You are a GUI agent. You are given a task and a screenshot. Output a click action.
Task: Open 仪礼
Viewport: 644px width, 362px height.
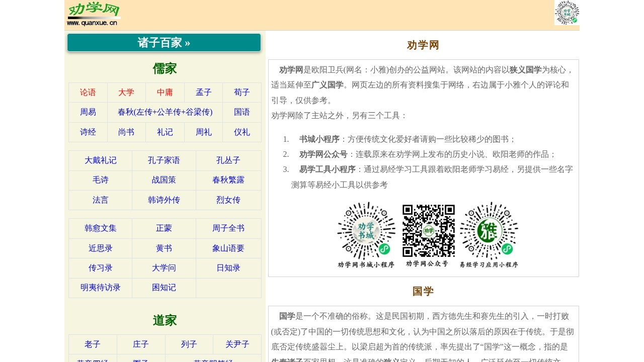point(242,132)
